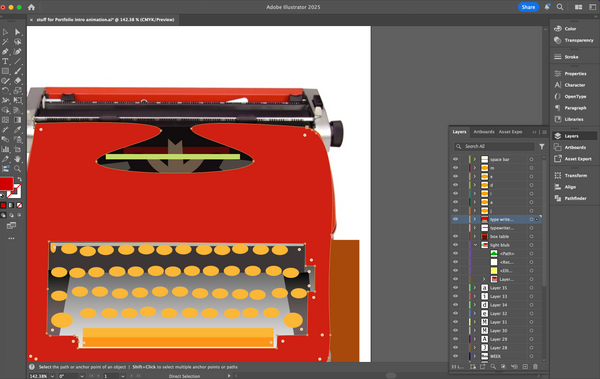This screenshot has height=379, width=600.
Task: Click the Home icon in title bar
Action: pos(31,7)
